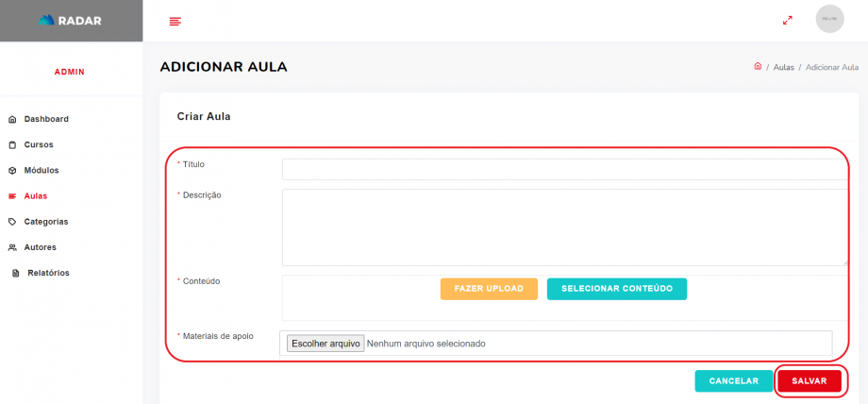The width and height of the screenshot is (868, 404).
Task: Go to the Relatórios menu entry
Action: pos(48,274)
